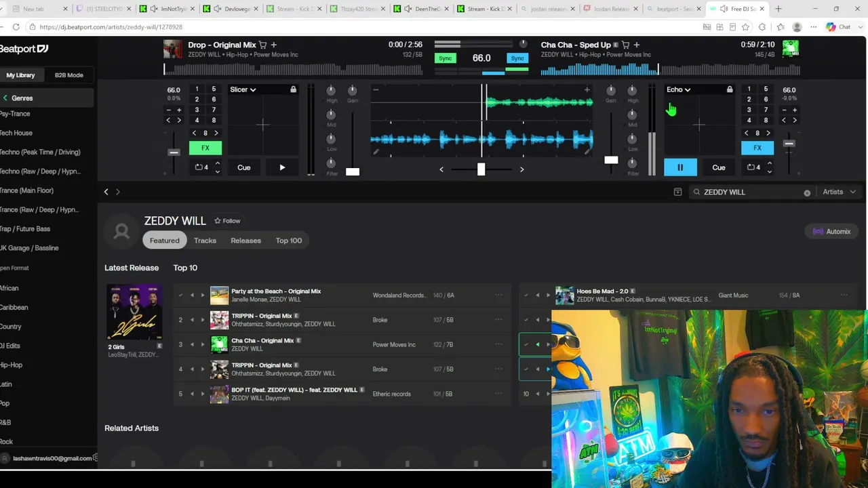This screenshot has width=868, height=488.
Task: Open more options for BOP IT track
Action: coord(498,394)
